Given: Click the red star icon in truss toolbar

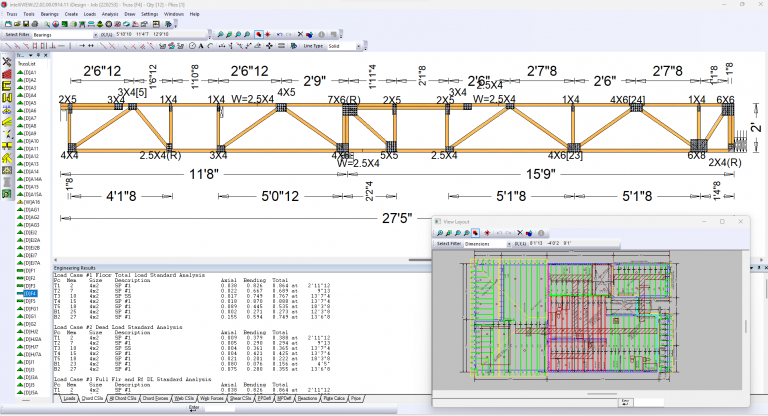Looking at the screenshot, I should click(x=267, y=35).
